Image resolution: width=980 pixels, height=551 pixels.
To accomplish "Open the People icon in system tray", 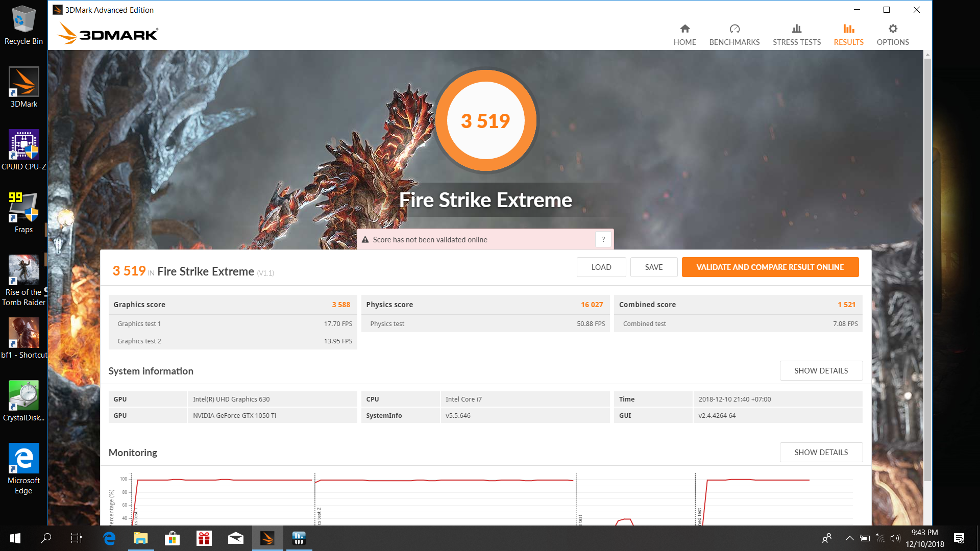I will point(827,538).
